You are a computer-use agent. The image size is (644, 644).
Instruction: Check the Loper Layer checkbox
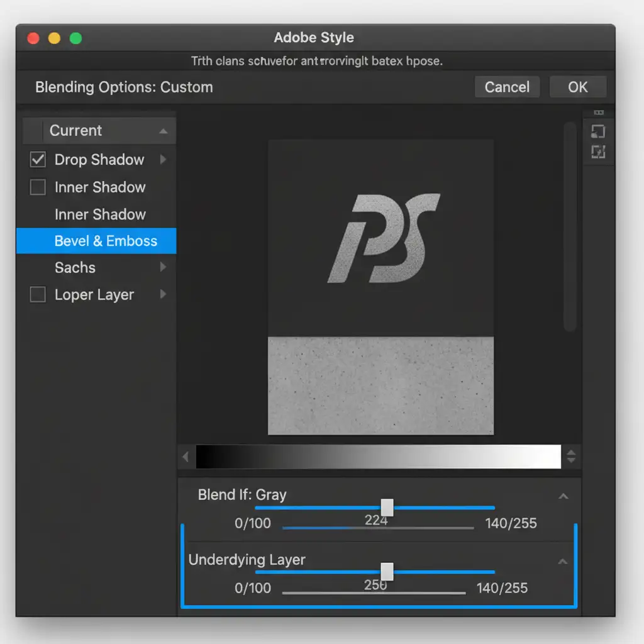point(38,294)
